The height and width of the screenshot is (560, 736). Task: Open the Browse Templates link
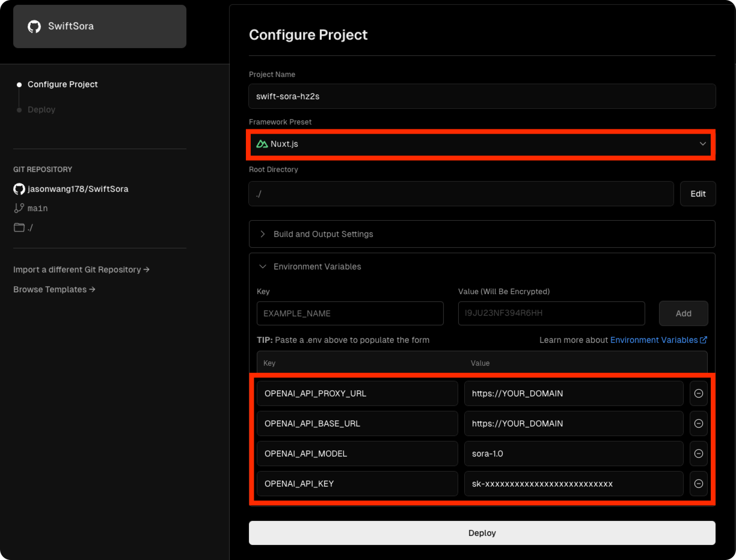[x=54, y=289]
